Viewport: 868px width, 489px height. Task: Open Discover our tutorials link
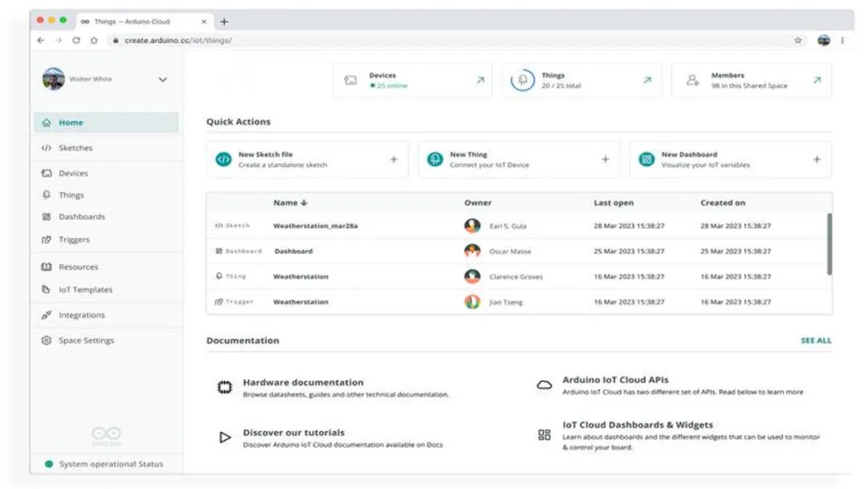coord(293,433)
